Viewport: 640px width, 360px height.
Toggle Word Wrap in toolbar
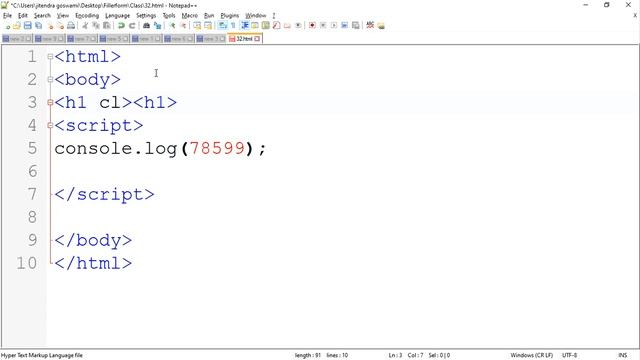pos(222,26)
